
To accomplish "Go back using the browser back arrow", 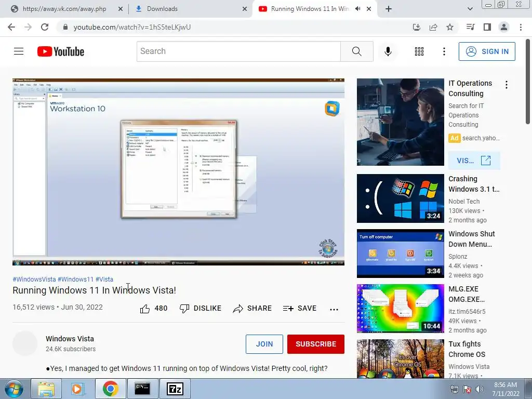I will tap(11, 27).
